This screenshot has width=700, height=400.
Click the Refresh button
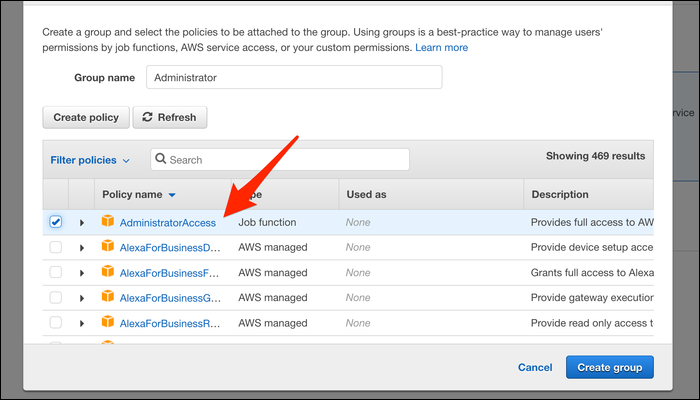(170, 117)
